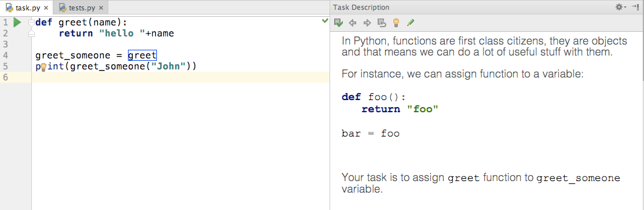Show hint via the lightbulb toolbar icon
The width and height of the screenshot is (644, 210).
point(396,23)
